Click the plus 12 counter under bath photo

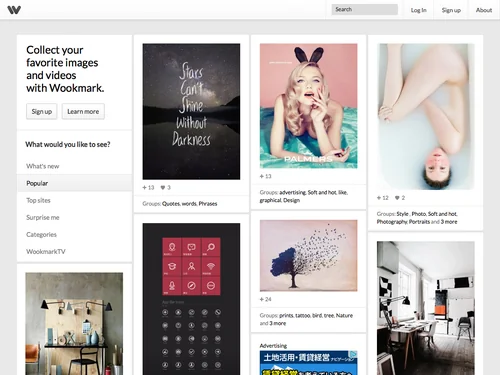click(383, 198)
